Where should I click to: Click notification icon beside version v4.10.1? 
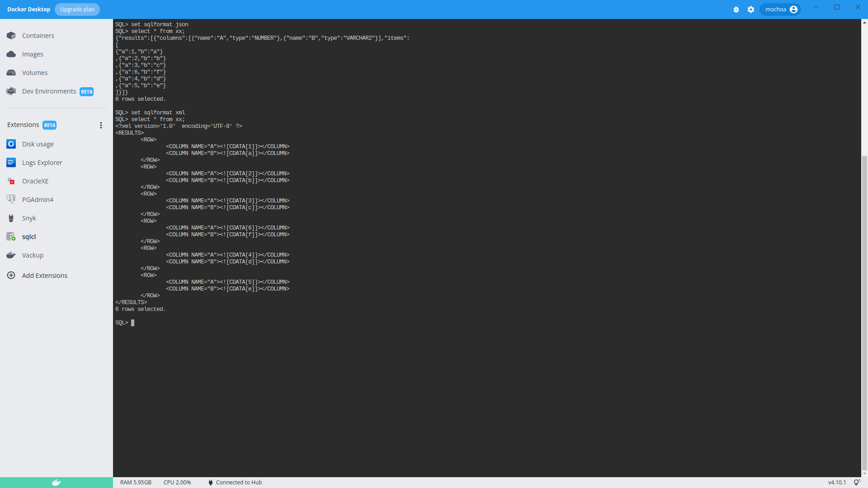tap(856, 483)
